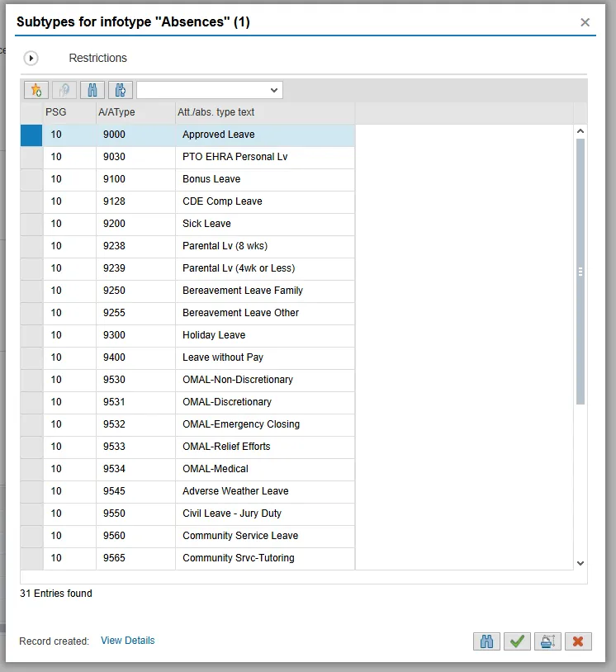
Task: Select the row selector for Approved Leave
Action: point(31,135)
